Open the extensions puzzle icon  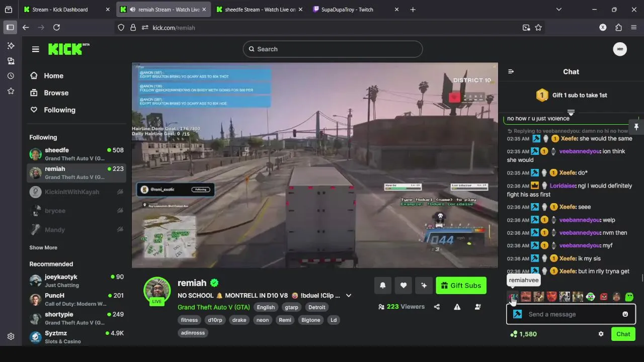(618, 28)
